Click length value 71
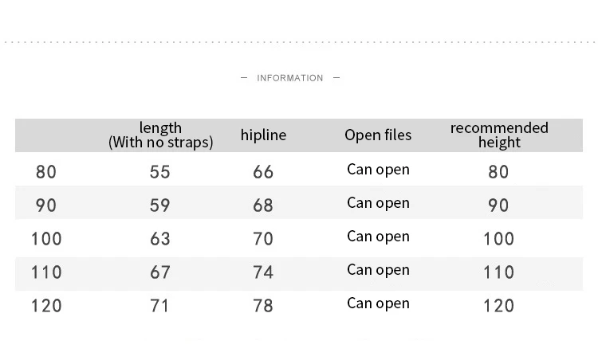598x364 pixels. pyautogui.click(x=159, y=306)
